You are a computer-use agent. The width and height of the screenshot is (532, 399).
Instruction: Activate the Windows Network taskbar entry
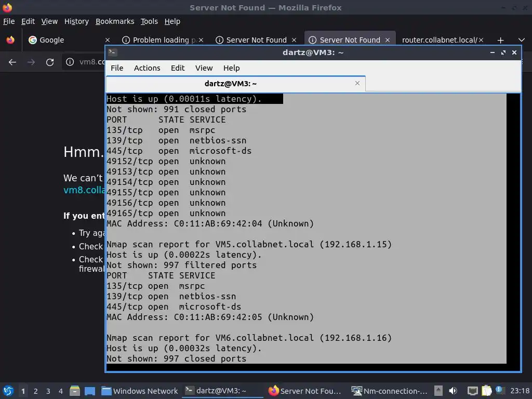(140, 391)
